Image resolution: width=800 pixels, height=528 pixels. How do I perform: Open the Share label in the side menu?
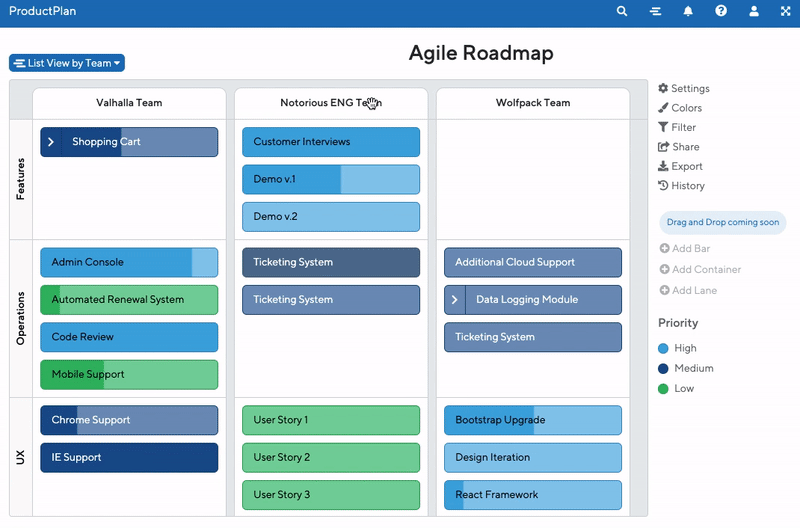pyautogui.click(x=686, y=146)
